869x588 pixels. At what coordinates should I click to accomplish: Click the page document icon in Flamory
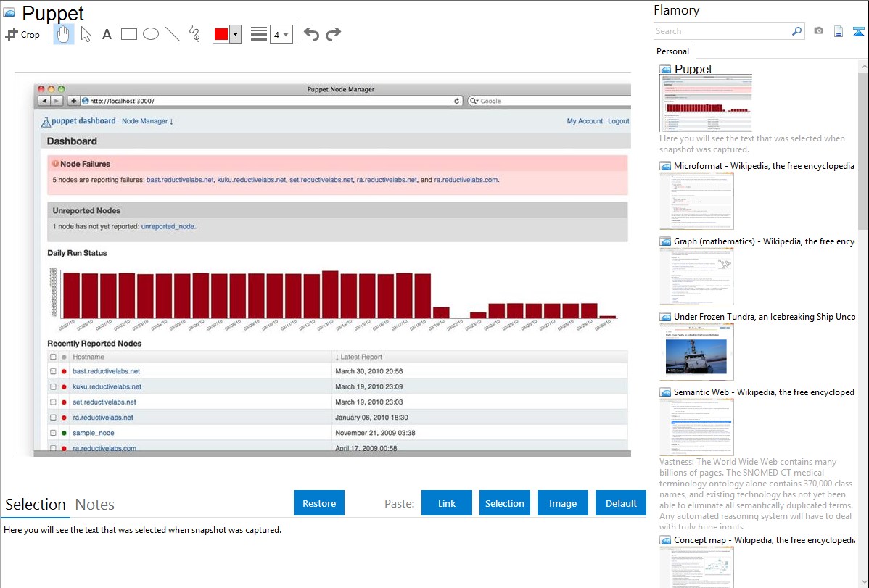tap(839, 31)
